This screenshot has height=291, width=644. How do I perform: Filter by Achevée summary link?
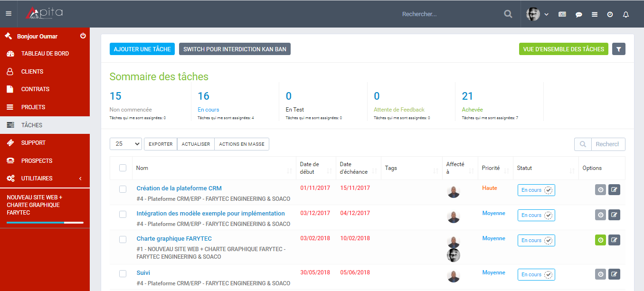473,110
